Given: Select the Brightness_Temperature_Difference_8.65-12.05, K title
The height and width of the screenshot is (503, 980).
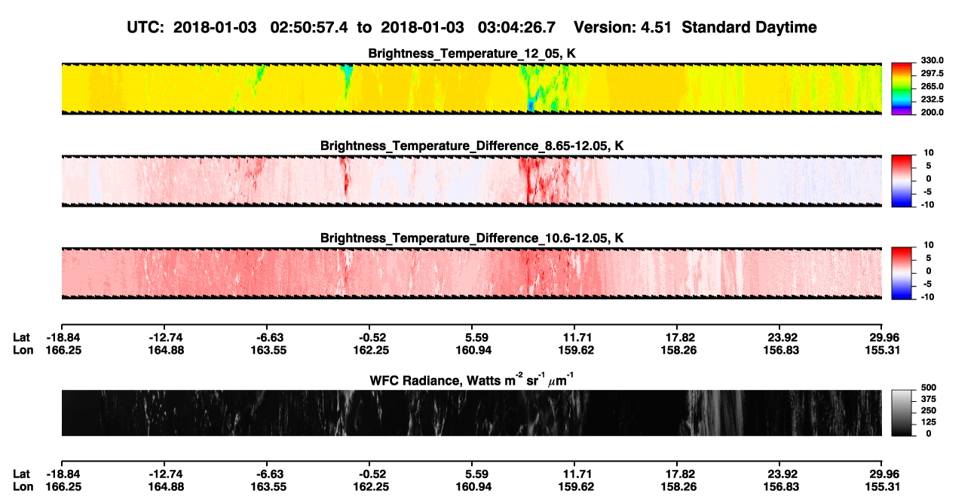Looking at the screenshot, I should (472, 146).
